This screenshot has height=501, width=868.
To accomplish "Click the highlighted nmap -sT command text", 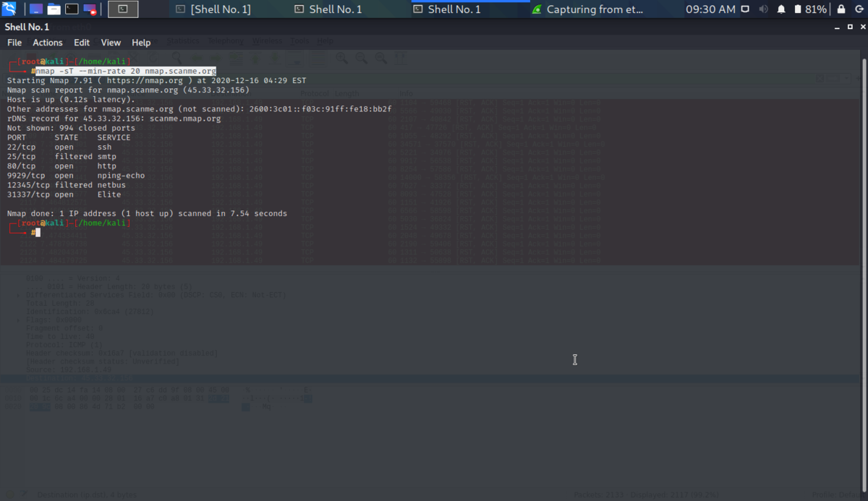I will tap(126, 72).
